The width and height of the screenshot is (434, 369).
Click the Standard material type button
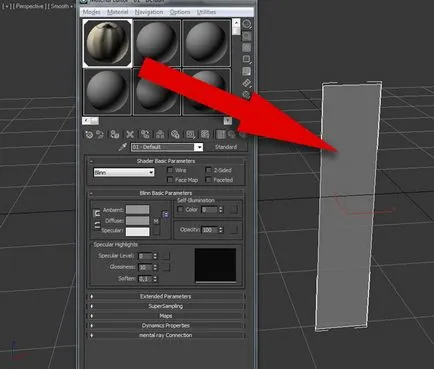click(x=226, y=147)
